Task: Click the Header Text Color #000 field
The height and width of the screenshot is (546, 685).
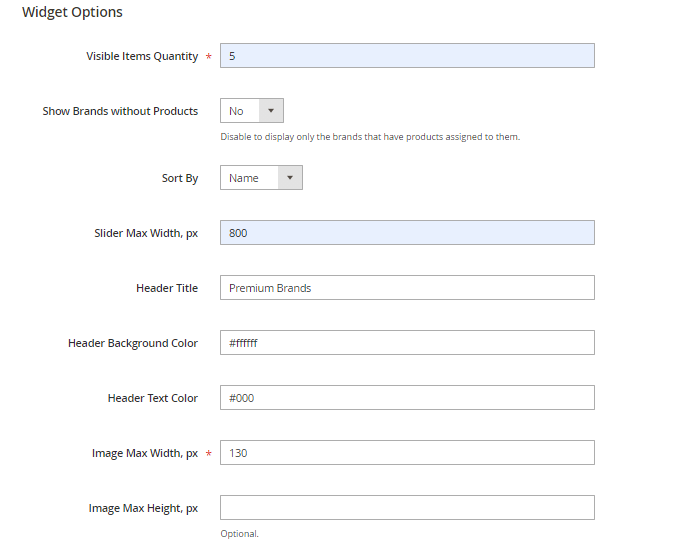Action: point(407,398)
